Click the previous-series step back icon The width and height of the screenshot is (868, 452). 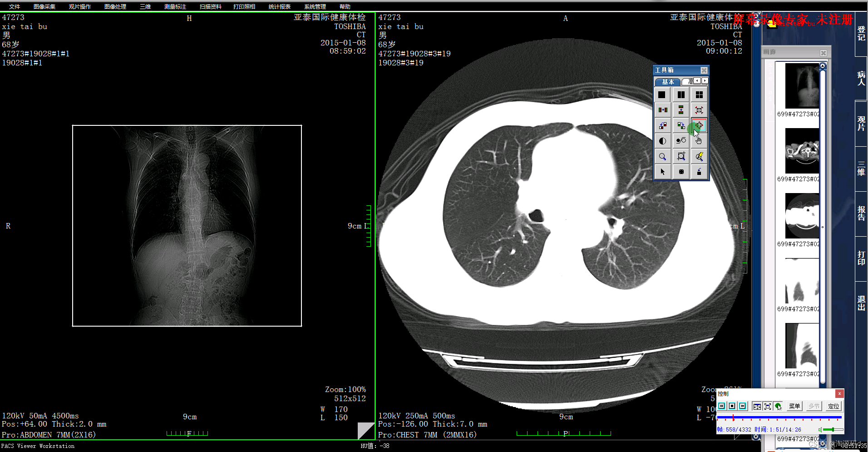pos(663,125)
